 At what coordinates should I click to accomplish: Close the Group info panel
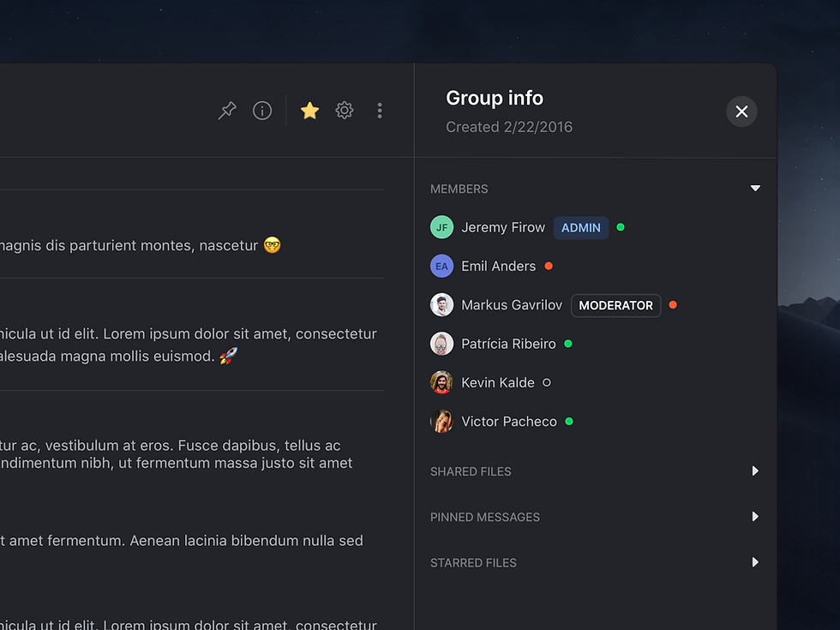(741, 111)
